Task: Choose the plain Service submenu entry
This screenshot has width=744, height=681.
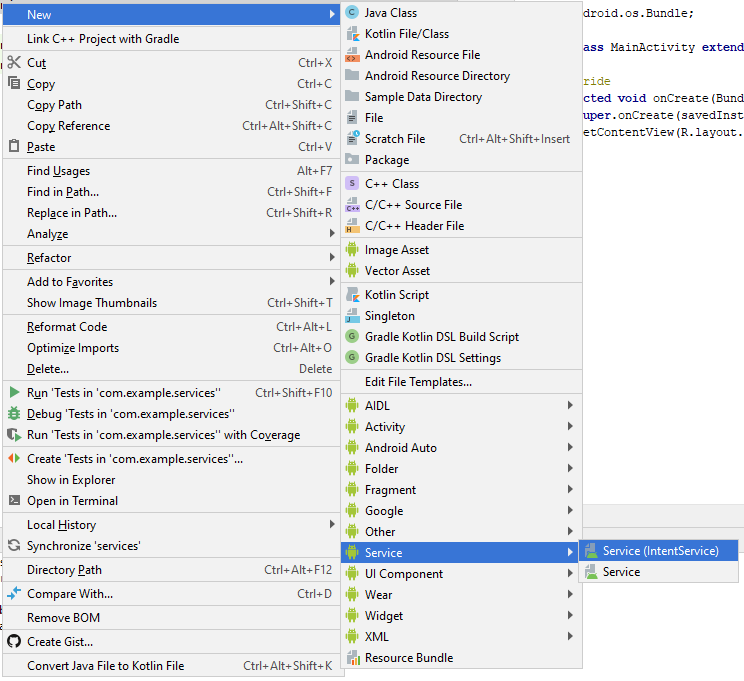Action: (x=621, y=572)
